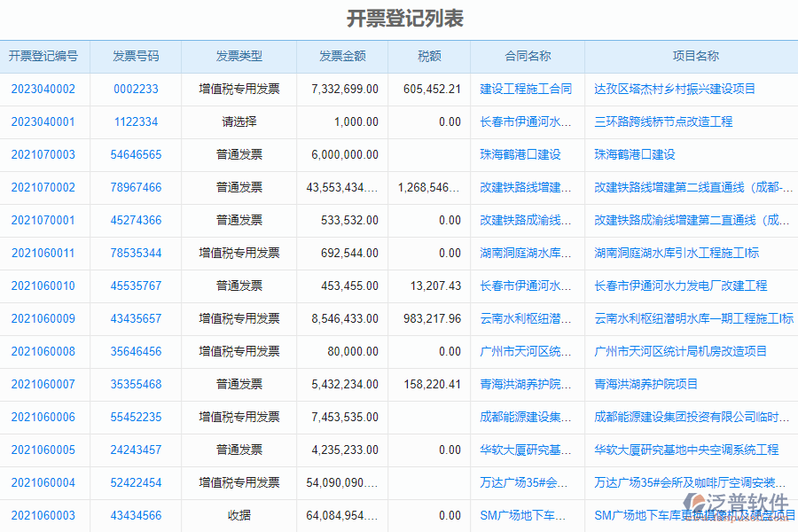Open invoice registration 2023040002

pyautogui.click(x=45, y=89)
